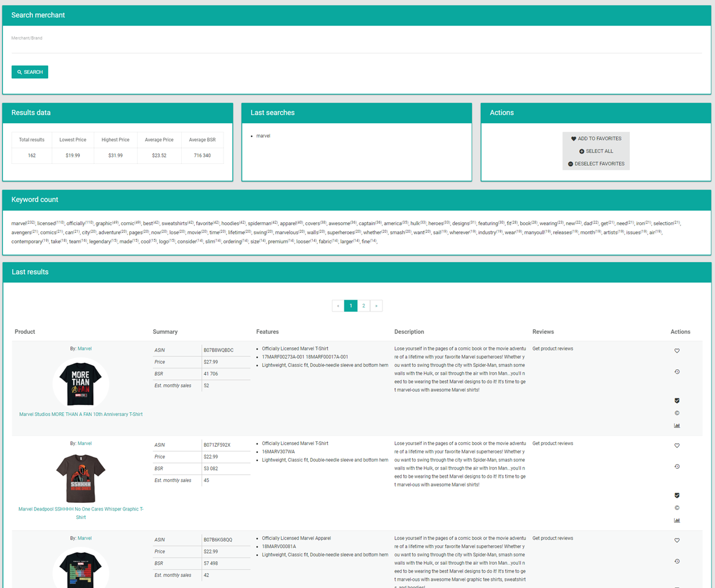Image resolution: width=715 pixels, height=588 pixels.
Task: Click Average Price value $23.52
Action: [x=159, y=155]
